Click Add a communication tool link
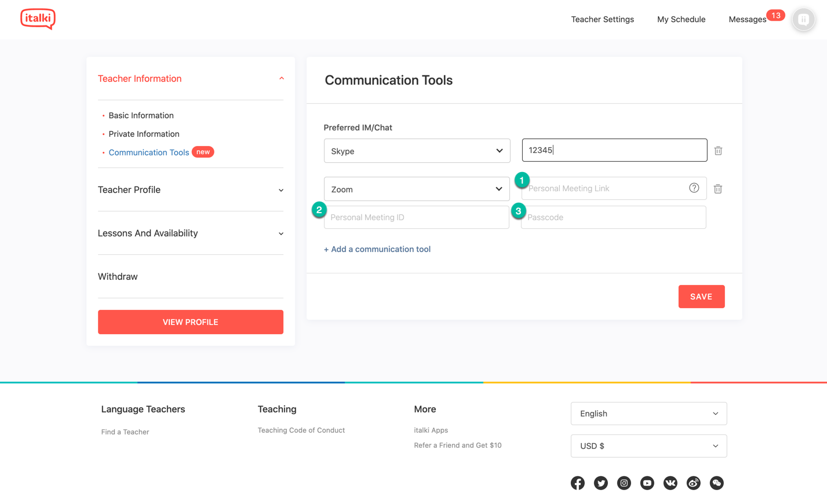 (377, 249)
